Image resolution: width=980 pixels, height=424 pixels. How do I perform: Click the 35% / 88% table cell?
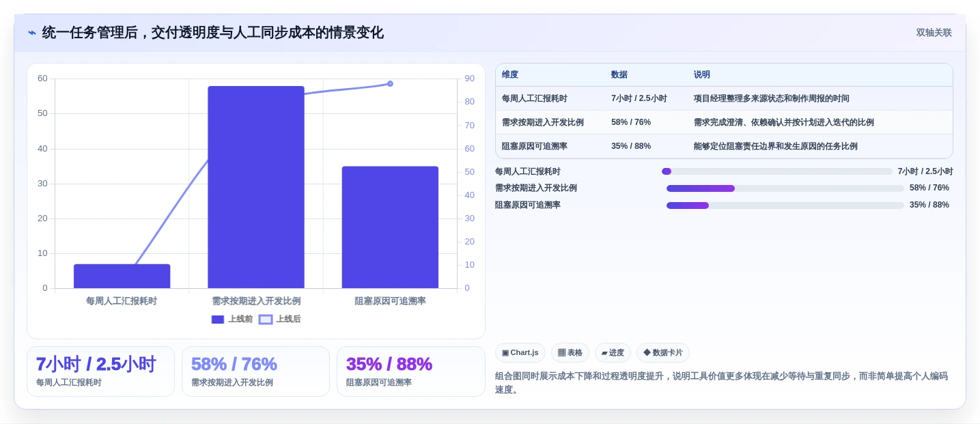[631, 146]
